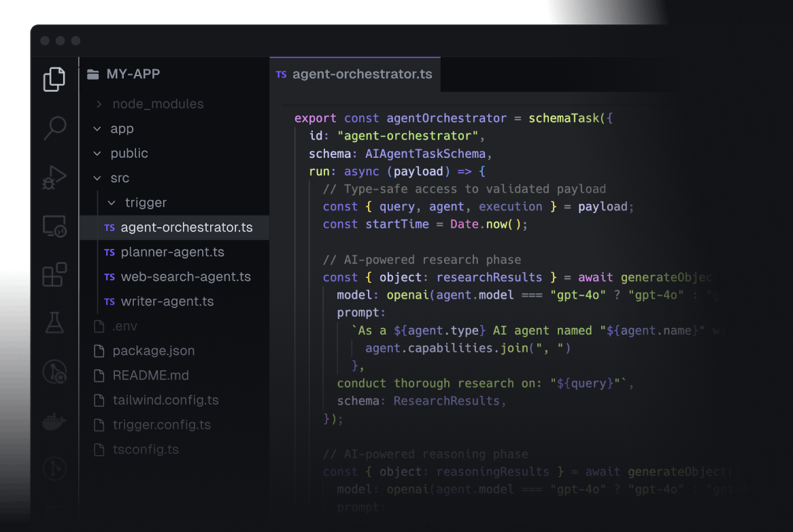Click file icon beside tailwind.config.ts
The height and width of the screenshot is (532, 793).
point(99,400)
